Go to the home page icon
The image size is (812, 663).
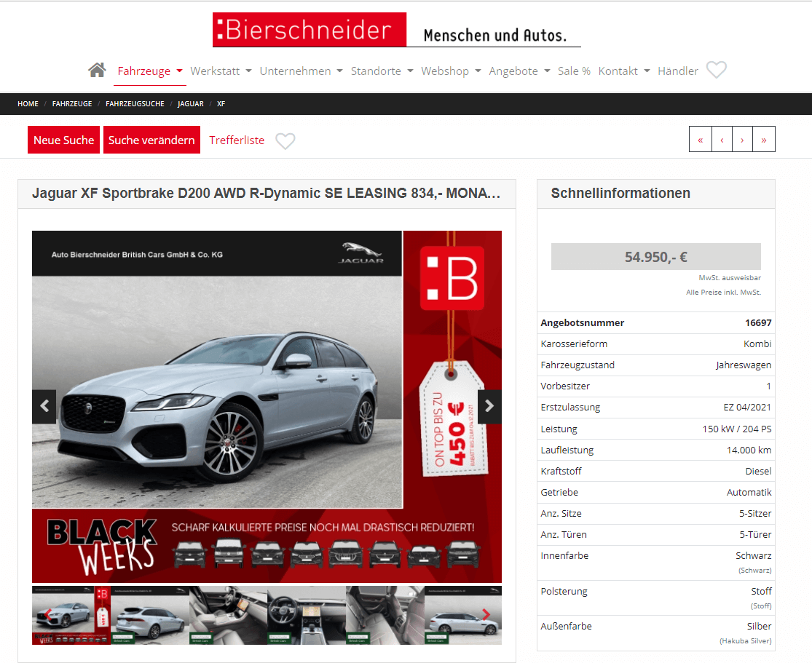tap(97, 70)
